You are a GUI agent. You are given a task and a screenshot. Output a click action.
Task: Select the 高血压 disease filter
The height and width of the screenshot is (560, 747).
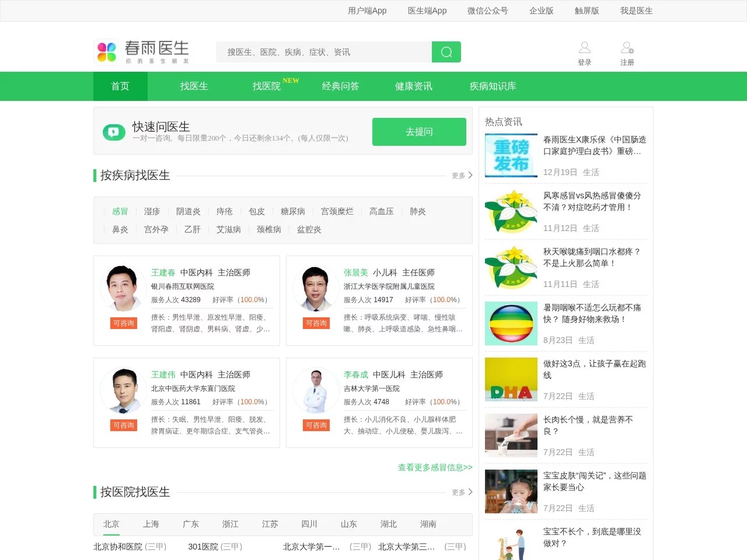381,212
